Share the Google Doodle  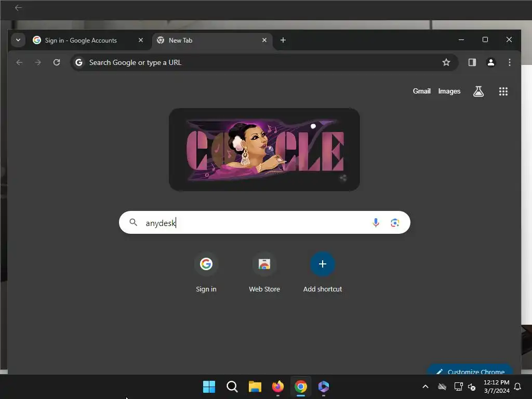tap(343, 178)
